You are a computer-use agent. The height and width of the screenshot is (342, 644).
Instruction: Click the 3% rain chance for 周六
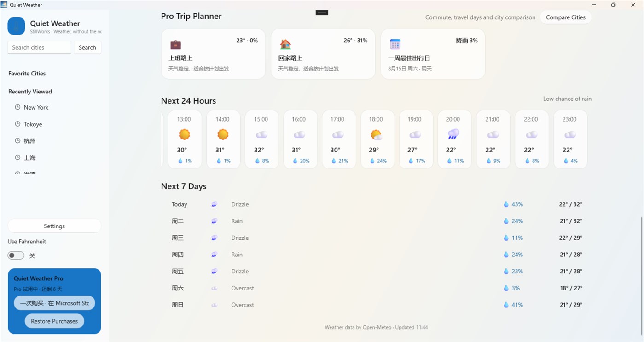[516, 288]
